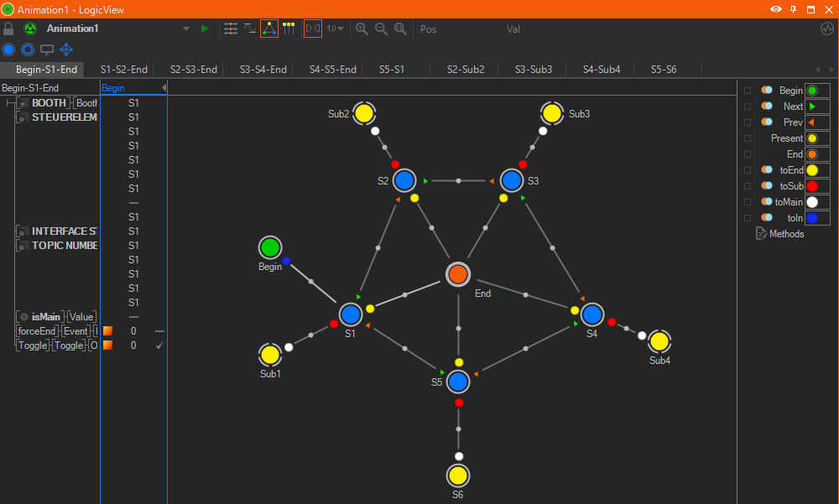The width and height of the screenshot is (839, 504).
Task: Click the keyframe columns icon in the toolbar
Action: 289,29
